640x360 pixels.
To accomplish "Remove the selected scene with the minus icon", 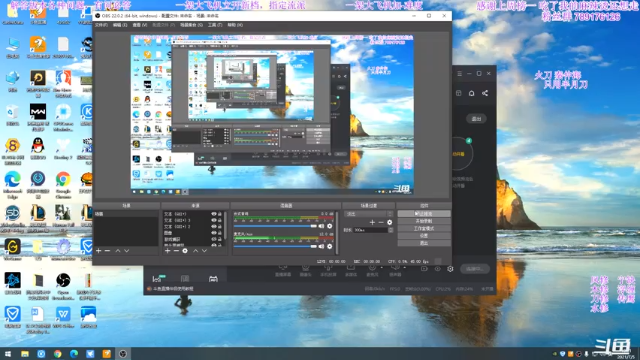I will [107, 251].
